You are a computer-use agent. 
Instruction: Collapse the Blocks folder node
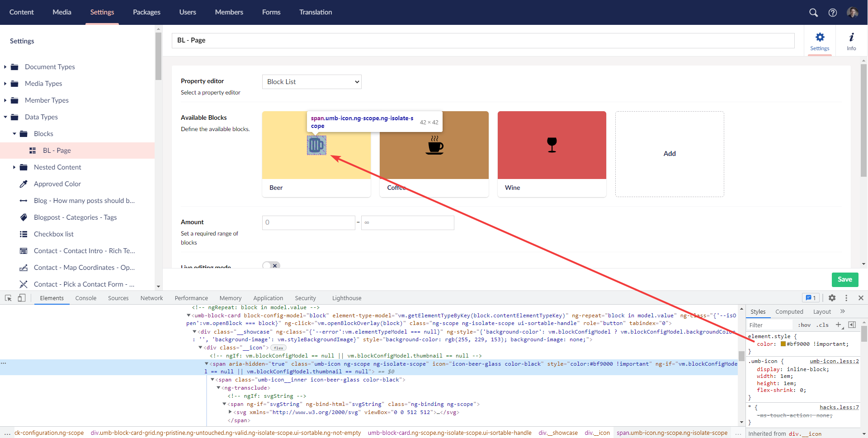click(x=14, y=134)
